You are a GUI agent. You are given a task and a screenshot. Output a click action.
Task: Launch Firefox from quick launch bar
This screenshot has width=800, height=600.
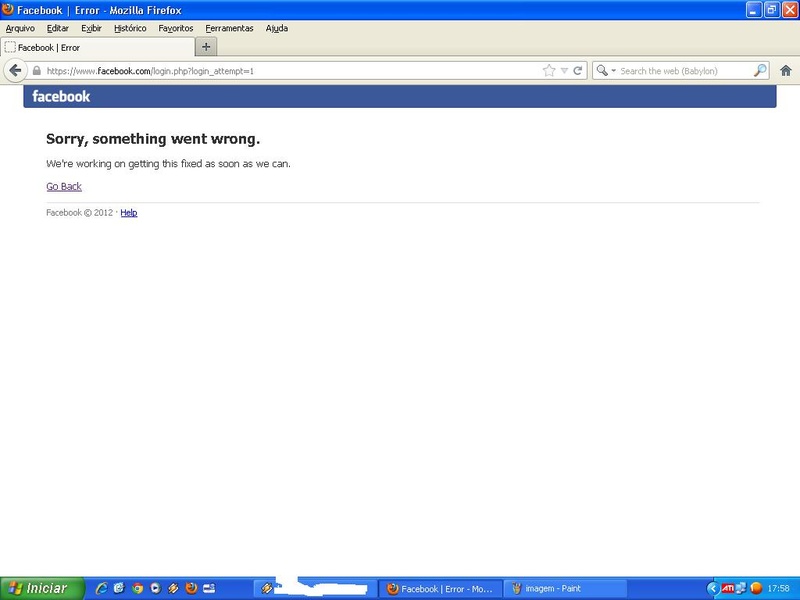[x=191, y=588]
